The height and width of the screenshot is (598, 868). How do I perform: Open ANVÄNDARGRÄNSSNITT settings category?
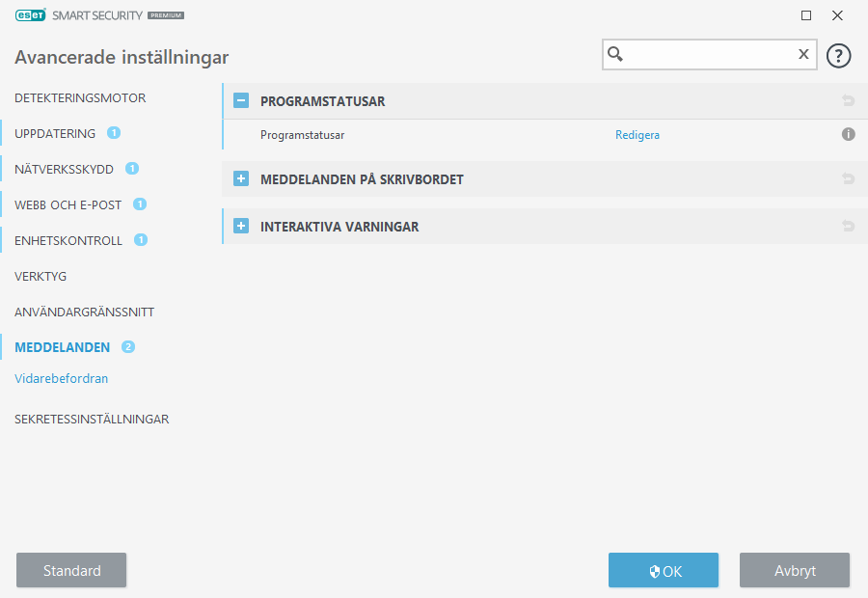coord(84,313)
